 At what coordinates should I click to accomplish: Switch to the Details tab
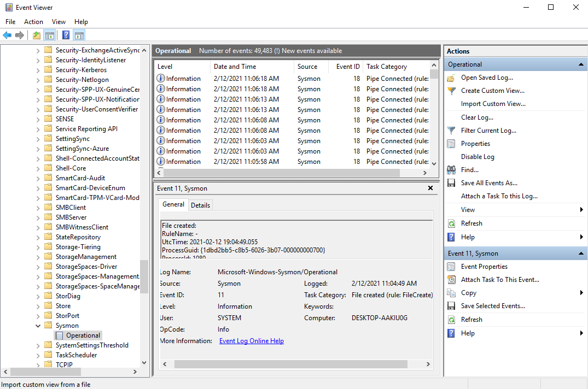click(200, 205)
